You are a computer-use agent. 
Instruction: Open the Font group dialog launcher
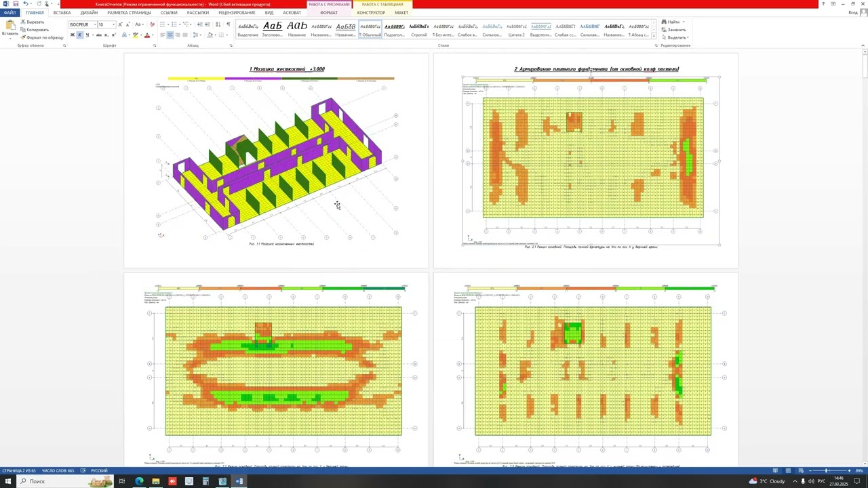(153, 45)
